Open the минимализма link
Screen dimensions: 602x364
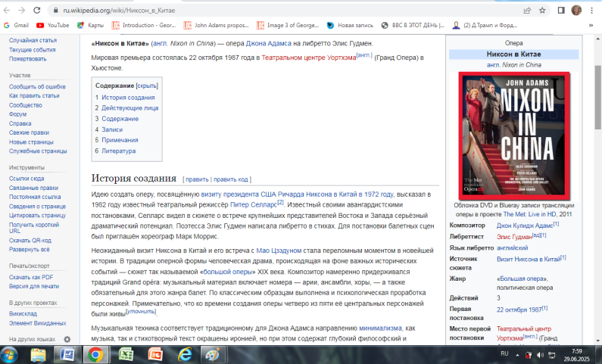click(x=380, y=328)
